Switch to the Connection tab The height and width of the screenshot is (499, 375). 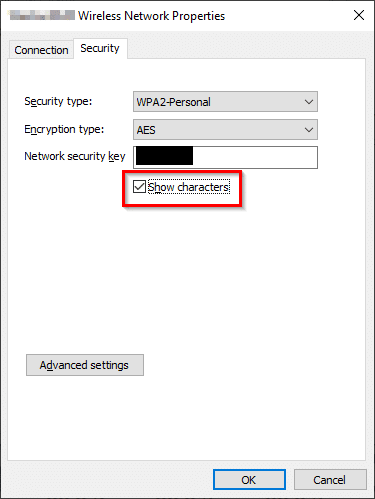(x=41, y=50)
